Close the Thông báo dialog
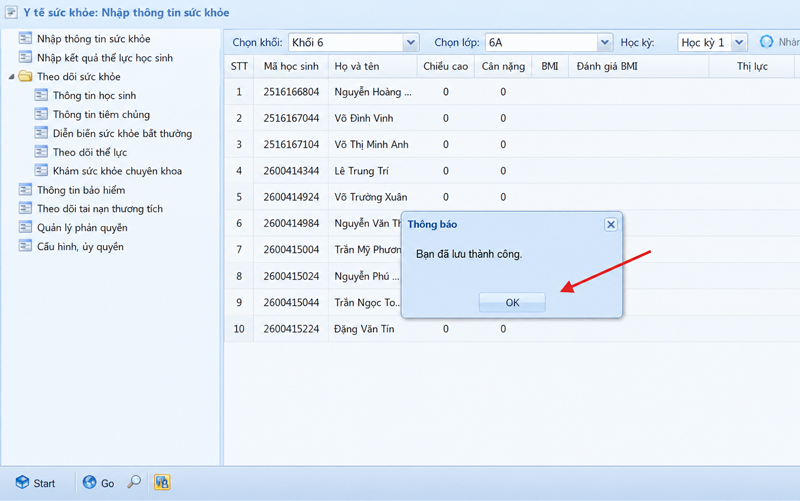The height and width of the screenshot is (501, 800). pos(611,224)
